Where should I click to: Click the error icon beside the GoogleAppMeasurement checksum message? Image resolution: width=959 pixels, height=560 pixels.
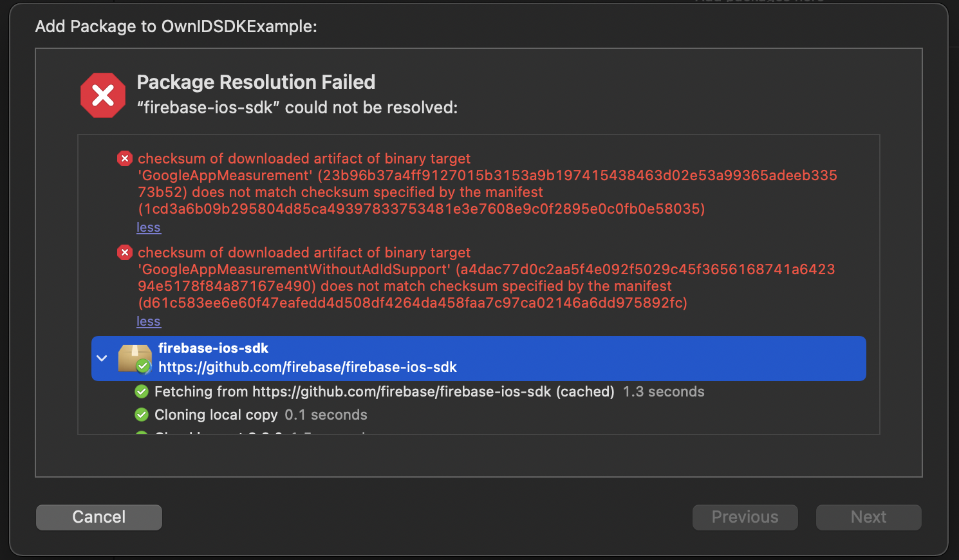125,158
